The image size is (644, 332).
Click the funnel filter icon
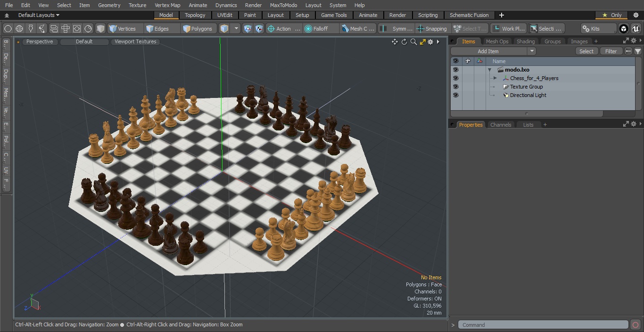(637, 51)
